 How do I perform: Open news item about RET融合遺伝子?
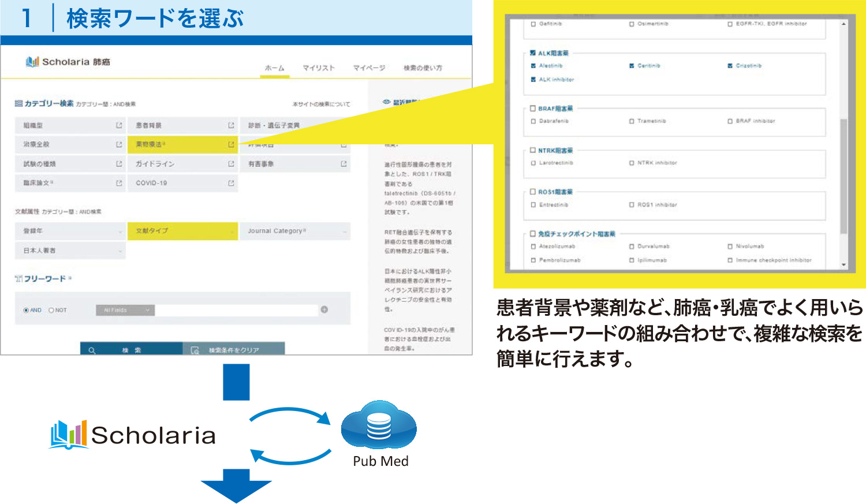click(419, 242)
